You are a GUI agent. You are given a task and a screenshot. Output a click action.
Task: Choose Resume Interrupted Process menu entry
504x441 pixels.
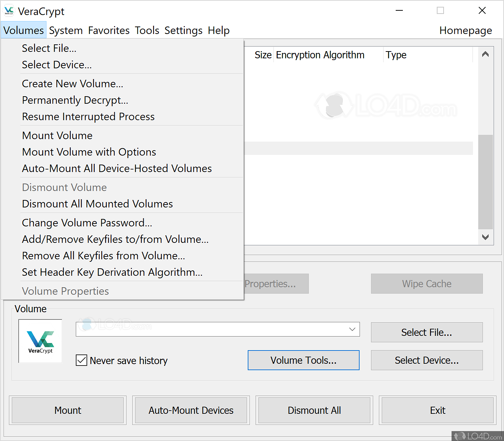pyautogui.click(x=122, y=117)
